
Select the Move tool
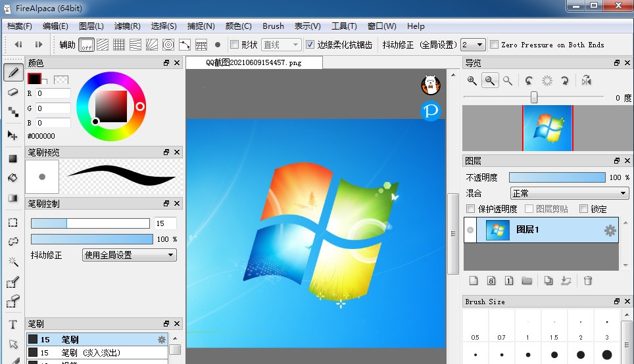12,135
